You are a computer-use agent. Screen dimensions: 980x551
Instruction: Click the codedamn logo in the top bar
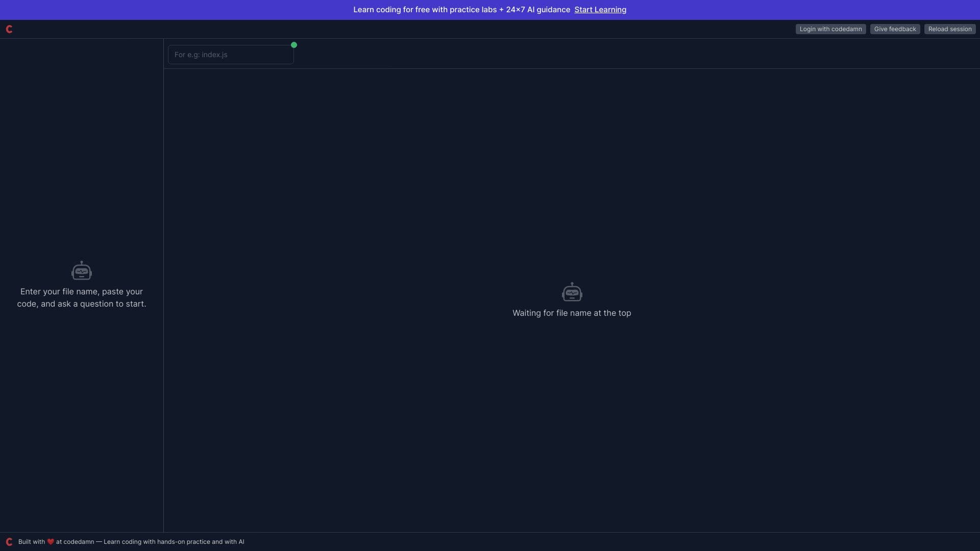[9, 29]
